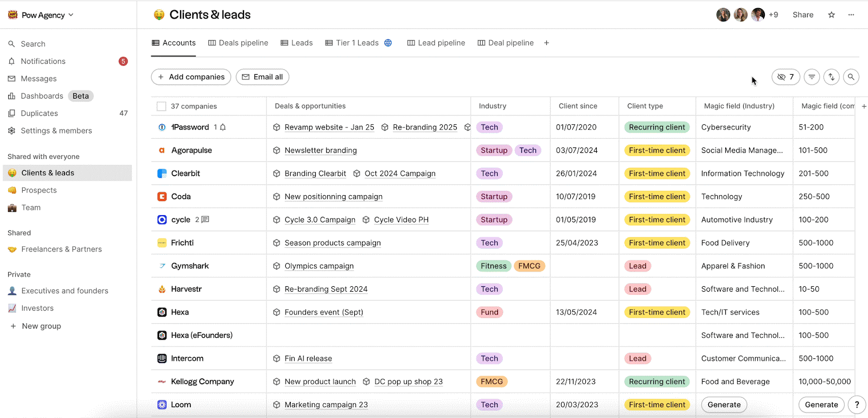Open the table search magnifier icon
Screen dimensions: 868x418
851,77
